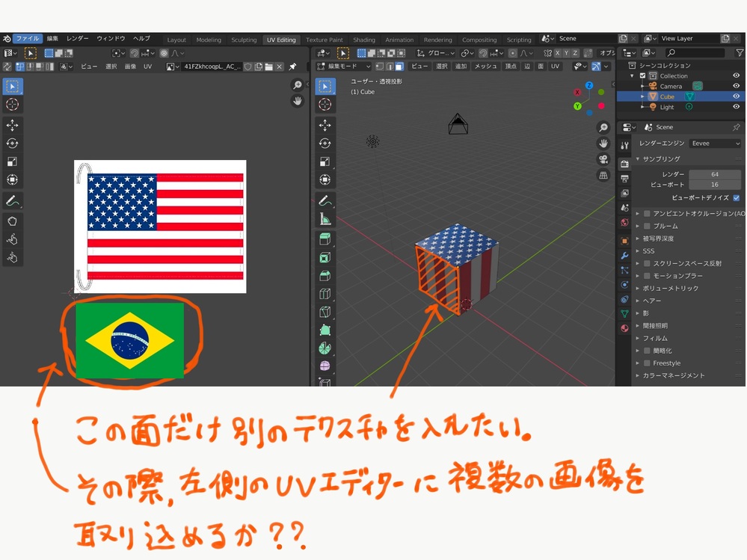Select the Extrude Region tool in the 3D viewport

[x=325, y=239]
